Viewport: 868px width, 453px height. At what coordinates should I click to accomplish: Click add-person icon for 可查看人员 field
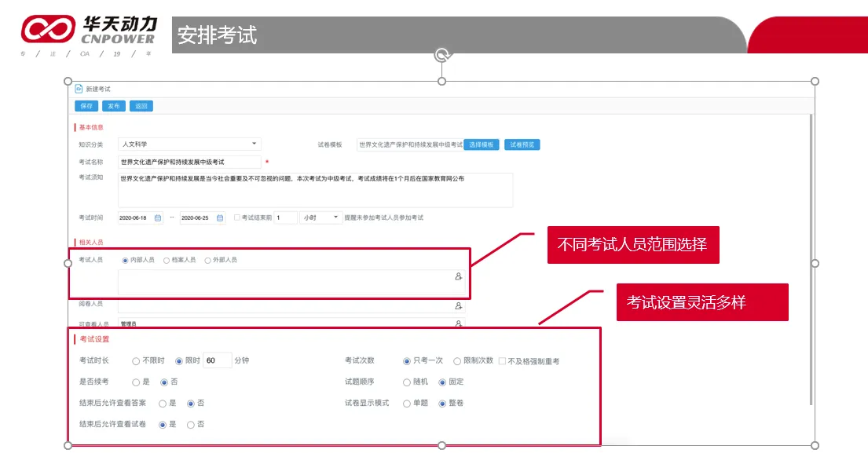click(458, 323)
